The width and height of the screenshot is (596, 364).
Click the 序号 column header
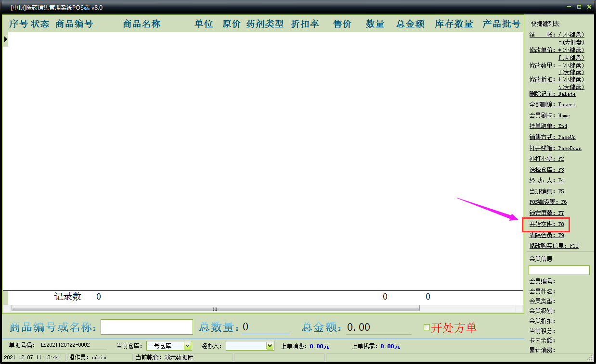18,24
